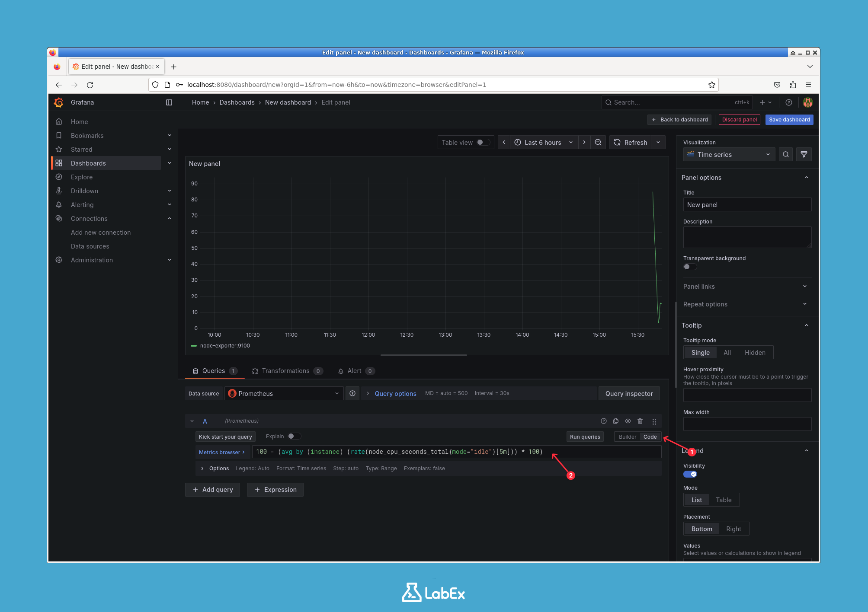This screenshot has height=612, width=868.
Task: Enable the Explain toggle
Action: click(295, 436)
